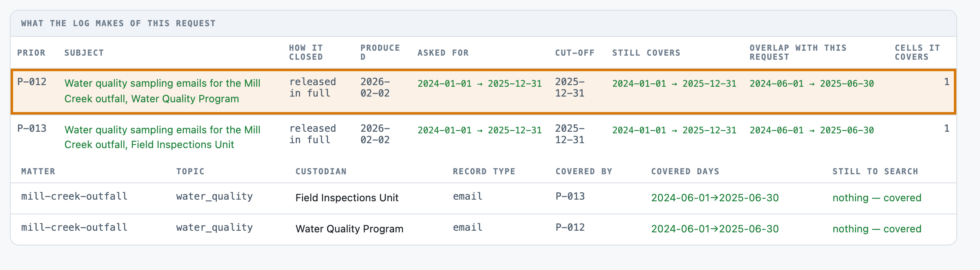Click the HOW IT CLOSED column header
The height and width of the screenshot is (270, 980).
tap(306, 53)
